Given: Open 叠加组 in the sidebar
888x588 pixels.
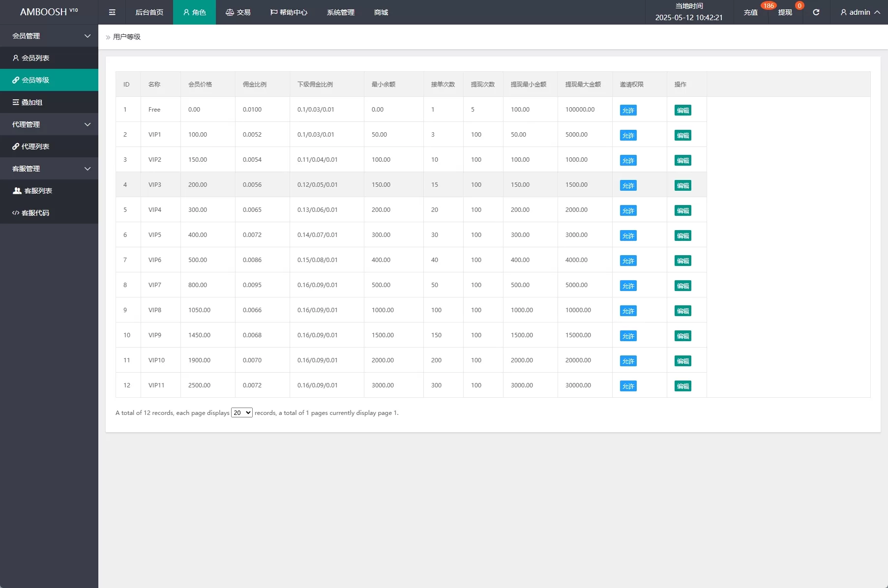Looking at the screenshot, I should (32, 102).
